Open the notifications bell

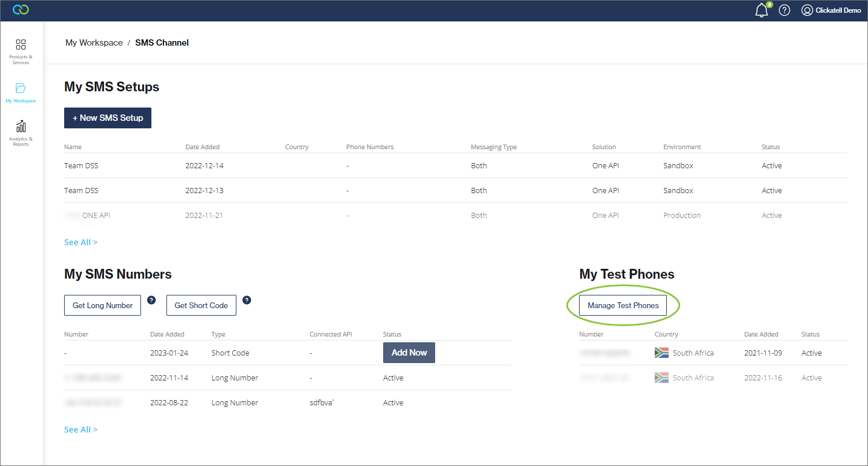pyautogui.click(x=761, y=10)
